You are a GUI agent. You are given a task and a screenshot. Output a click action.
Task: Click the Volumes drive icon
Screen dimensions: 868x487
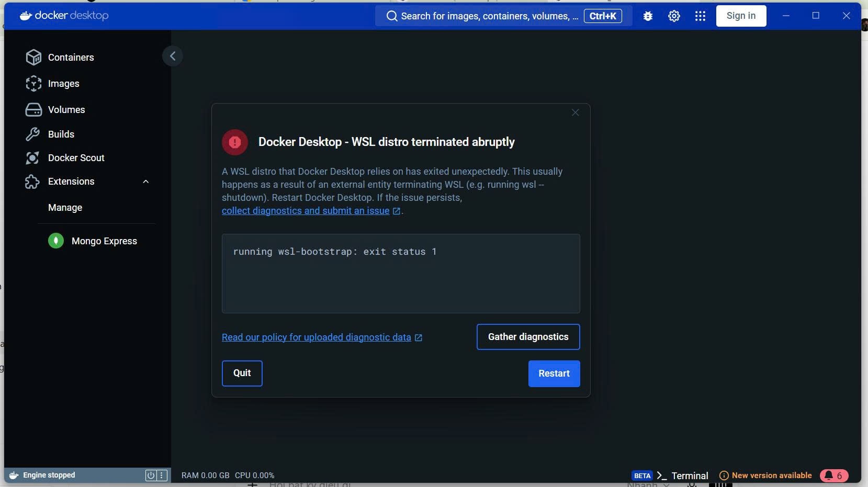tap(33, 110)
